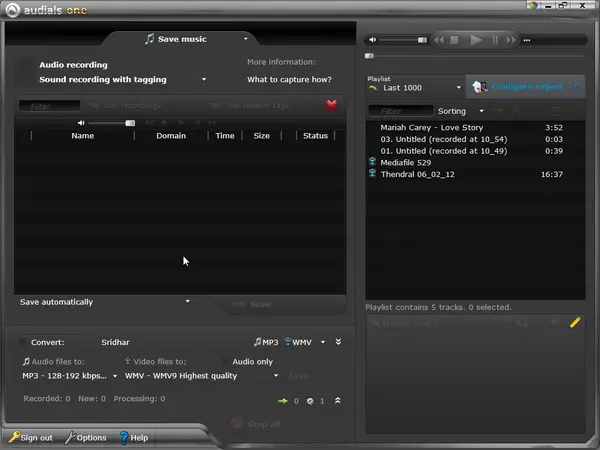
Task: Click the green arrow playlist icon
Action: click(373, 88)
